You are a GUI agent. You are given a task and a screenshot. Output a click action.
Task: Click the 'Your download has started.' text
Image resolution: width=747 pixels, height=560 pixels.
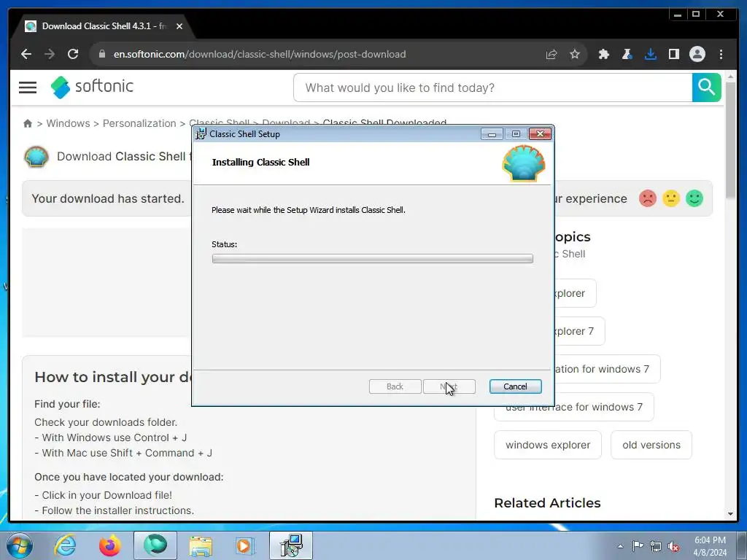108,198
